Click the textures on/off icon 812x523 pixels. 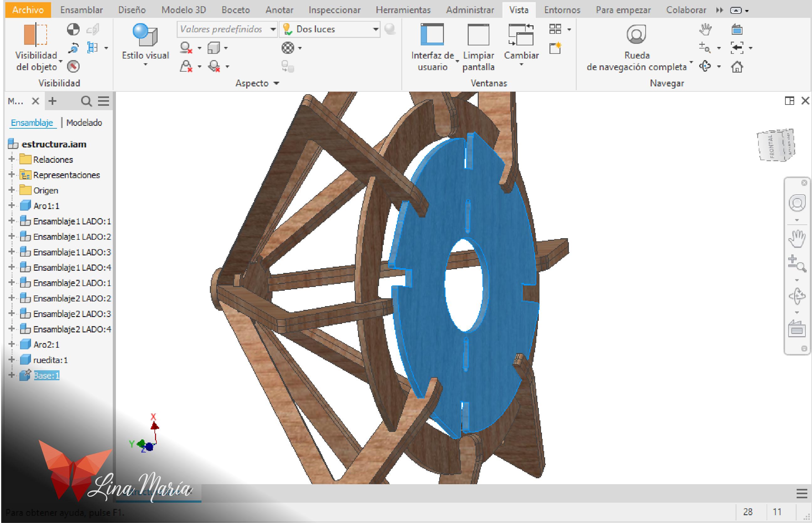(x=288, y=48)
